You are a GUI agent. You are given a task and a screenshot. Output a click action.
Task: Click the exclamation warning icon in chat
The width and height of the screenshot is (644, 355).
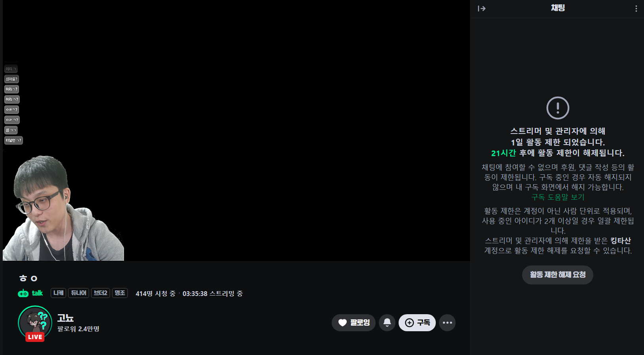point(558,108)
